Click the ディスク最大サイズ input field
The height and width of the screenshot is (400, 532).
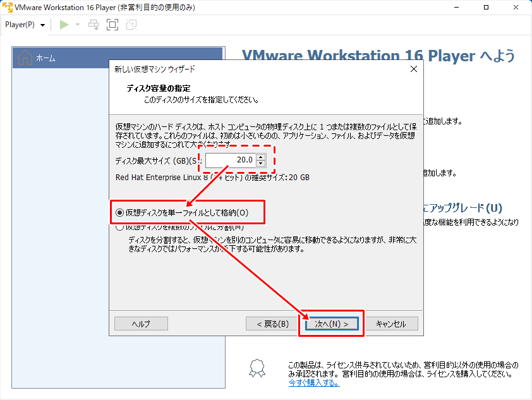pyautogui.click(x=230, y=160)
